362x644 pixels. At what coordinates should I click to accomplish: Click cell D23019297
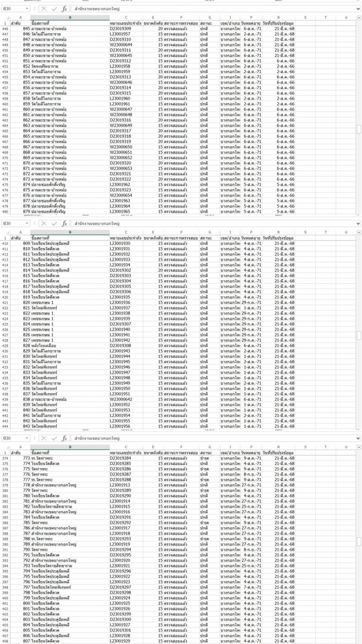[x=126, y=587]
